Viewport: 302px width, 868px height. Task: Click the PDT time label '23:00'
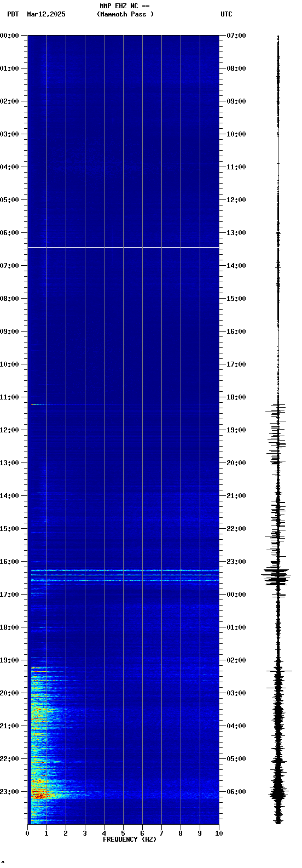[x=9, y=792]
